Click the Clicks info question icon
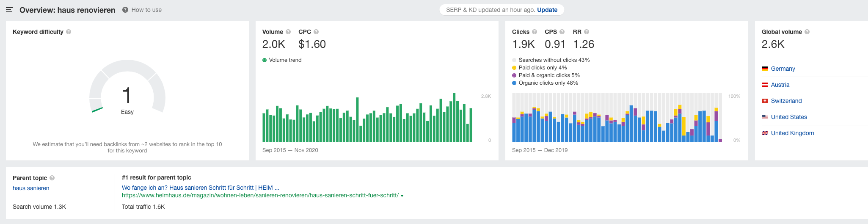This screenshot has width=868, height=224. pyautogui.click(x=535, y=32)
